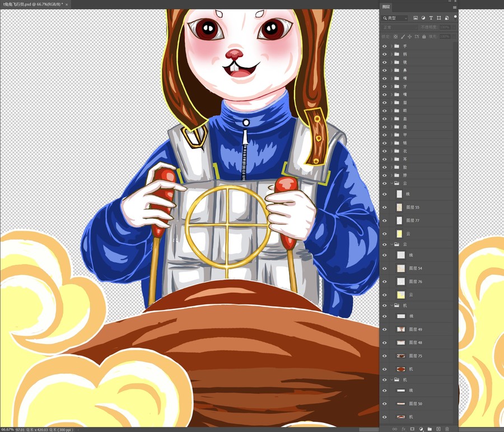
Task: Click thumbnail of layer 图层 50
Action: coord(401,403)
